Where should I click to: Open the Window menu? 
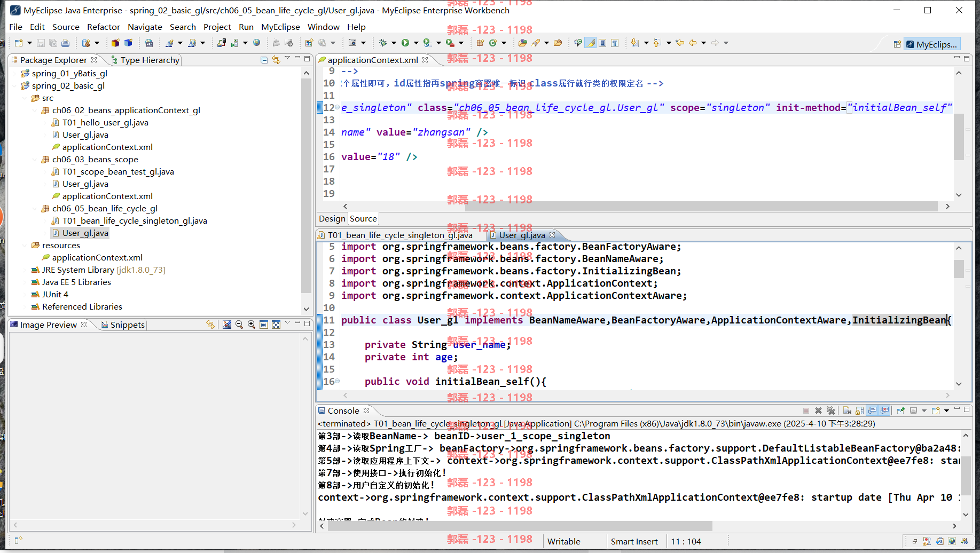323,27
